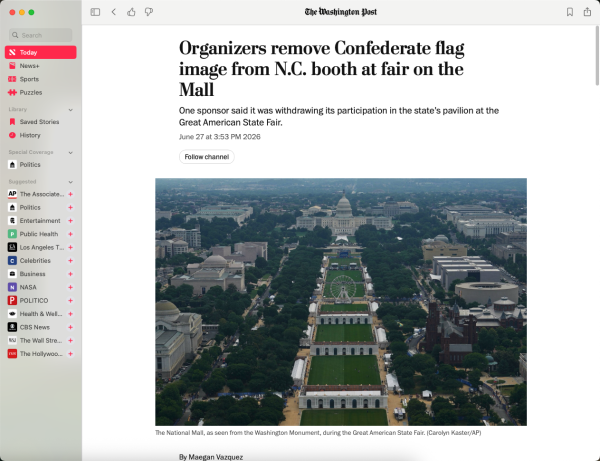Click the photo caption crediting Carolyn Kaster/AP
The width and height of the screenshot is (600, 461).
[318, 433]
